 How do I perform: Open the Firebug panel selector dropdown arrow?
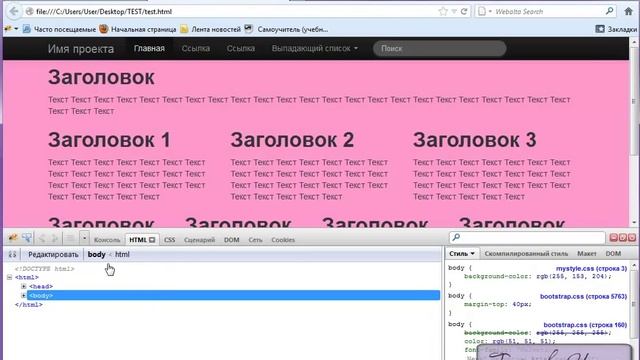point(84,238)
